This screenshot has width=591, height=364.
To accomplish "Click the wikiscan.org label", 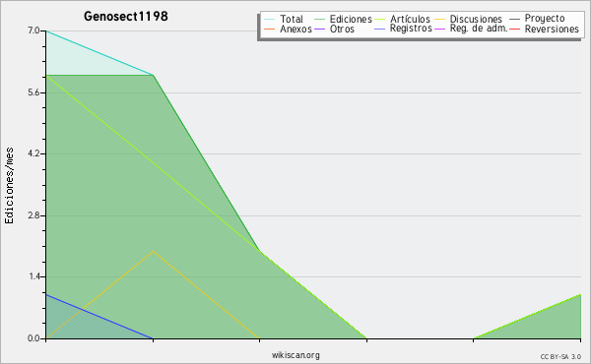I will (295, 355).
